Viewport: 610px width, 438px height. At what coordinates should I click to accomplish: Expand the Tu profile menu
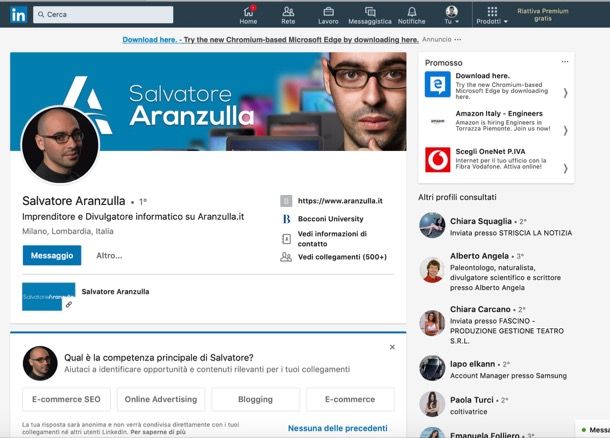(452, 15)
